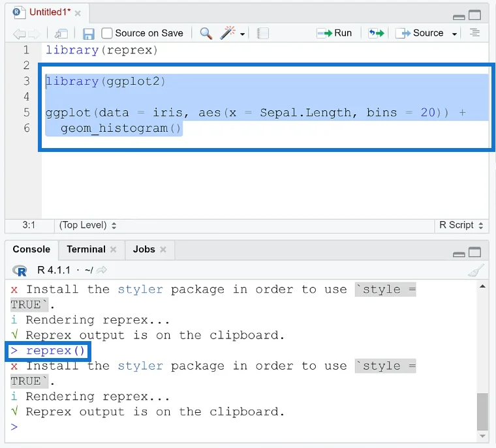The height and width of the screenshot is (448, 496).
Task: View current working directory arrow icon
Action: [102, 270]
